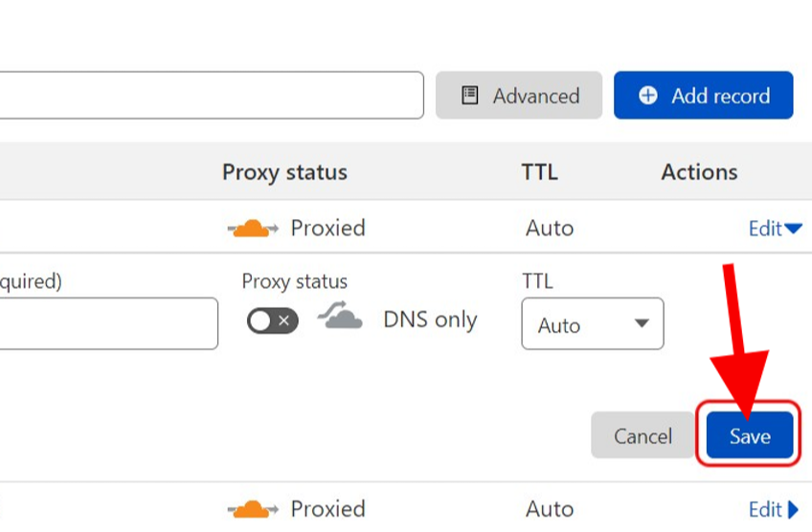Click the TTL column header
The width and height of the screenshot is (812, 532).
pos(539,172)
